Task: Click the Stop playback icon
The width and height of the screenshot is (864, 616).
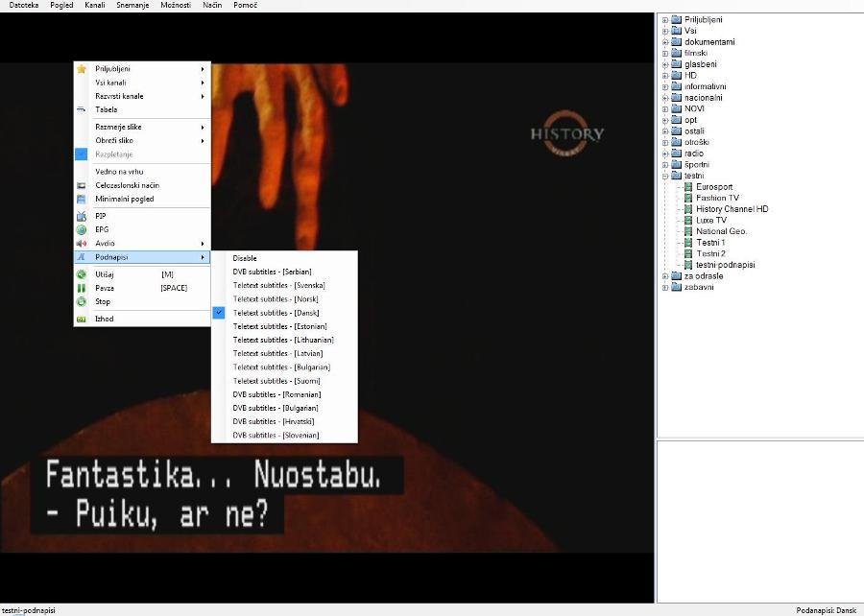Action: [82, 301]
